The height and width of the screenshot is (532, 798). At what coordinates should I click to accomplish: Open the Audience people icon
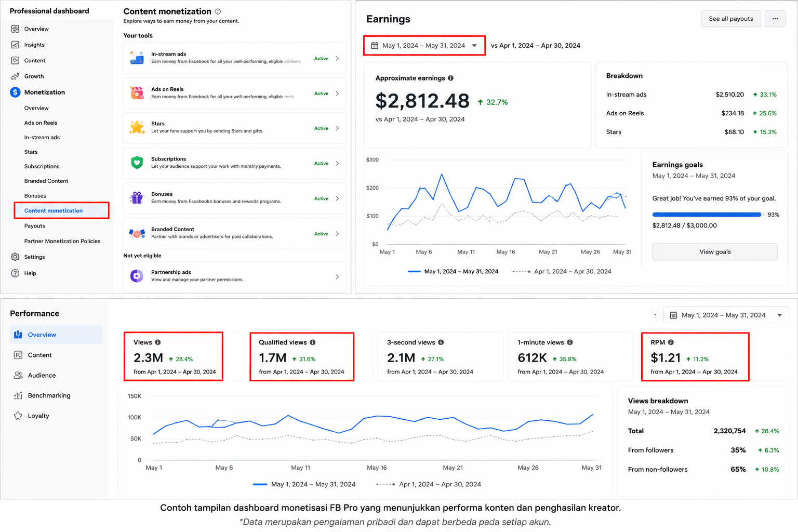click(x=18, y=375)
